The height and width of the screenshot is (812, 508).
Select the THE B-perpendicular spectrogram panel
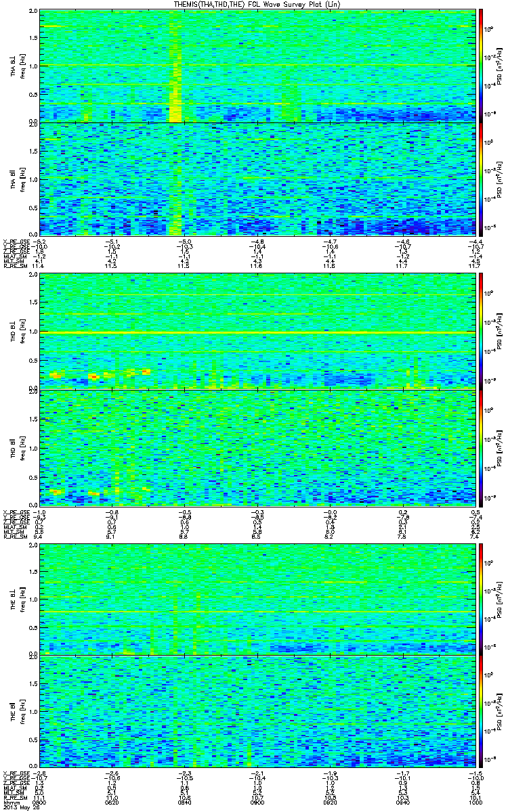(257, 598)
